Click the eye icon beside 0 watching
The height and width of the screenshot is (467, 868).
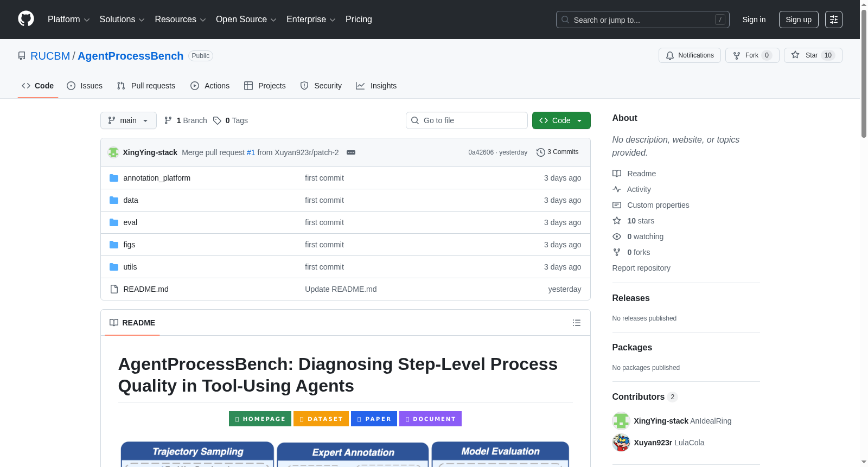[617, 236]
